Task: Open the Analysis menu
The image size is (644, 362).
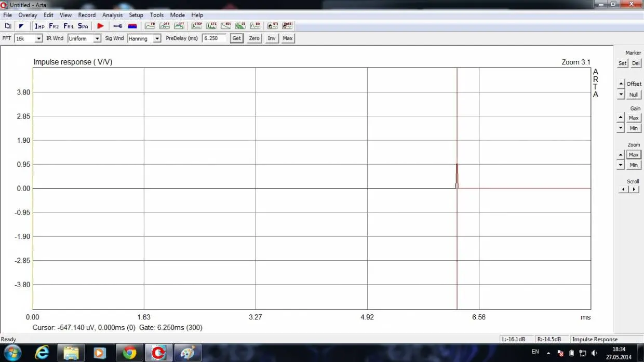Action: click(x=112, y=15)
